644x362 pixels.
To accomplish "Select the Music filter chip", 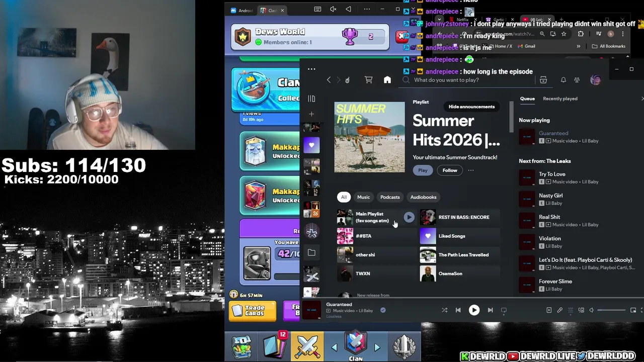I will [363, 197].
